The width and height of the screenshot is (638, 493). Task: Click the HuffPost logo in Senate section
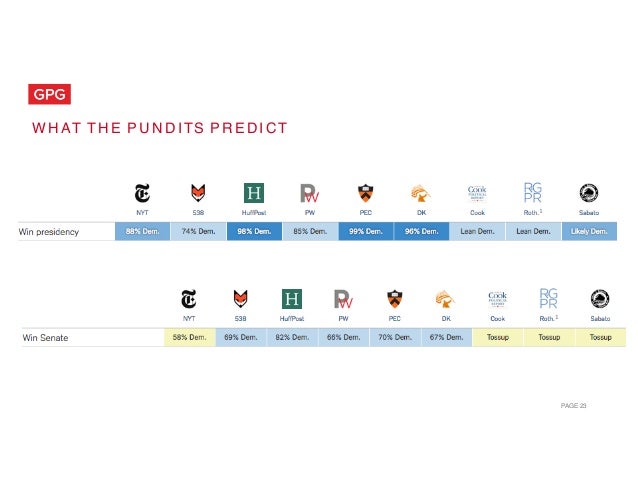(292, 299)
